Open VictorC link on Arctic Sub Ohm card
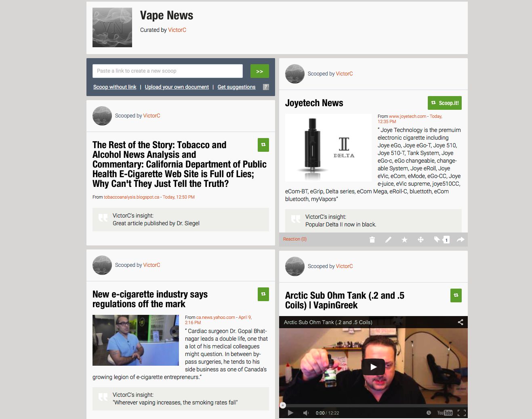The height and width of the screenshot is (419, 532). tap(344, 266)
